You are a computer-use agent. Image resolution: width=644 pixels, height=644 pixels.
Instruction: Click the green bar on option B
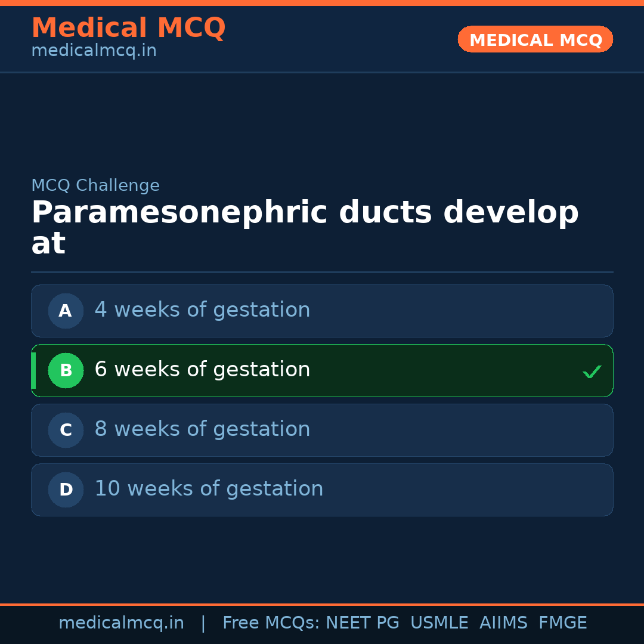point(33,370)
